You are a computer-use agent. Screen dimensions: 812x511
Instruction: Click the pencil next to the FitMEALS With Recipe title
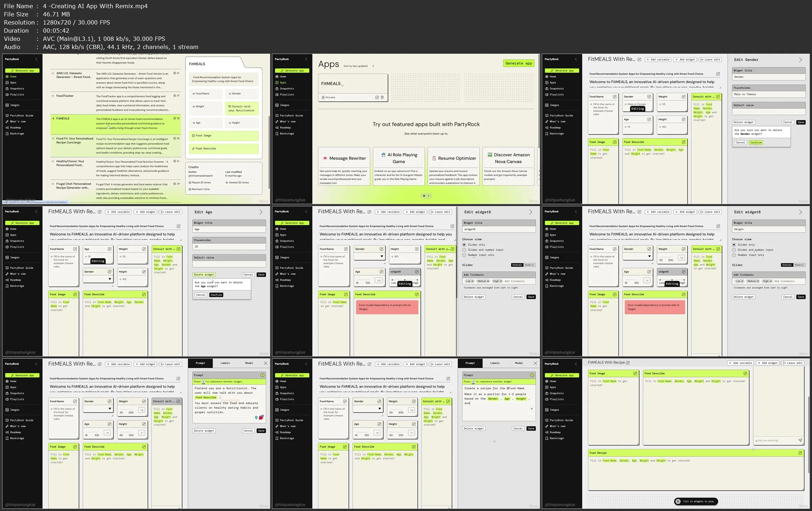point(628,363)
